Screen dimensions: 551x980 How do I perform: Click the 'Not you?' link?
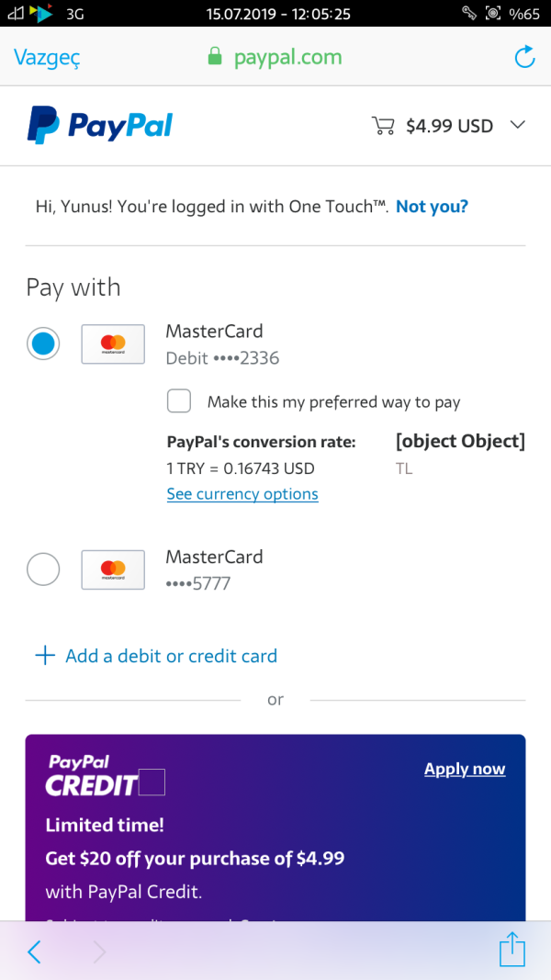click(x=432, y=207)
